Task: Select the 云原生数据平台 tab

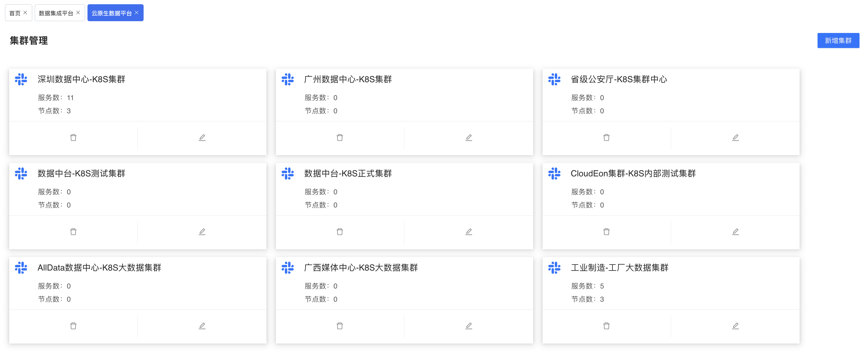Action: 112,13
